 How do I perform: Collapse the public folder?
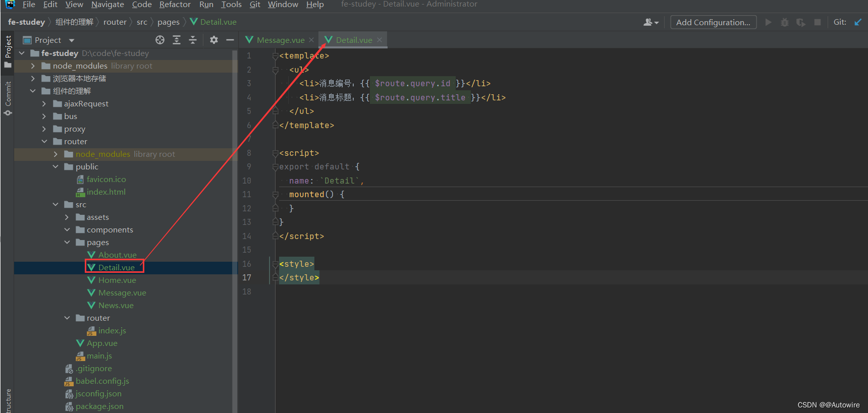point(56,166)
